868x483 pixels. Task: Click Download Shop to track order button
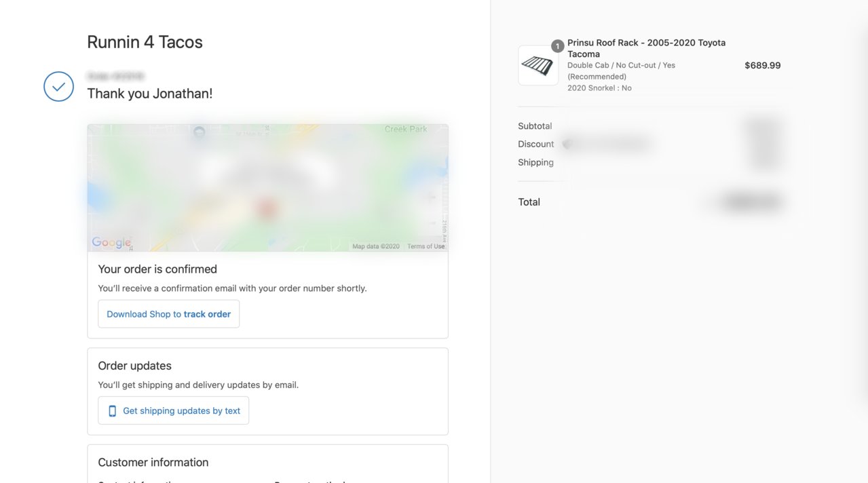click(169, 314)
